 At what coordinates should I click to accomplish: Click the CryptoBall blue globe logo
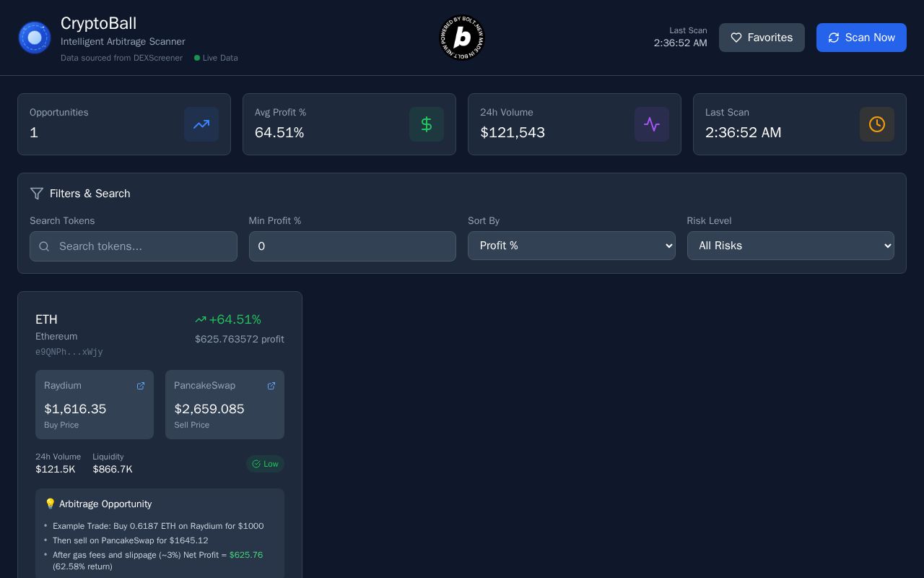click(35, 38)
